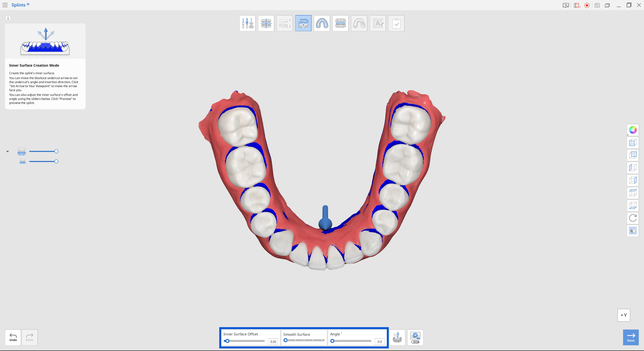Switch to bottom cube view

(x=632, y=205)
